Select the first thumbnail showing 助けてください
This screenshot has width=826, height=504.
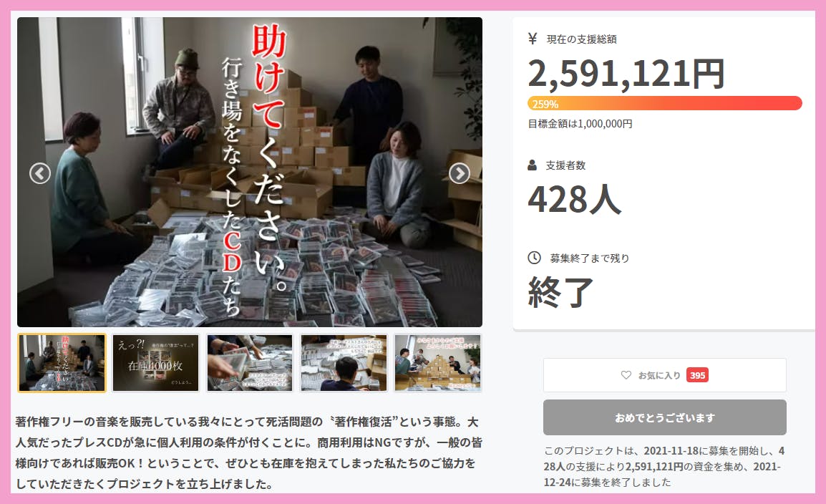point(62,363)
